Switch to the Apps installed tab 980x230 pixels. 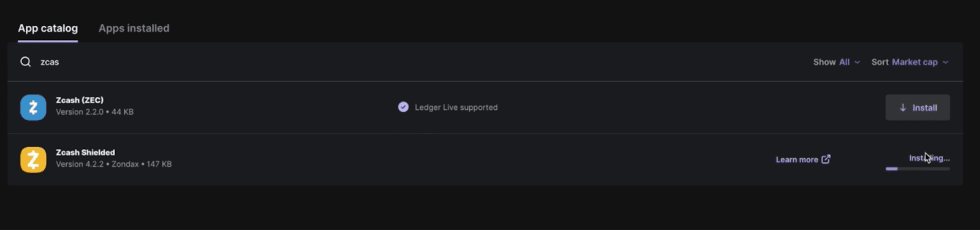134,28
